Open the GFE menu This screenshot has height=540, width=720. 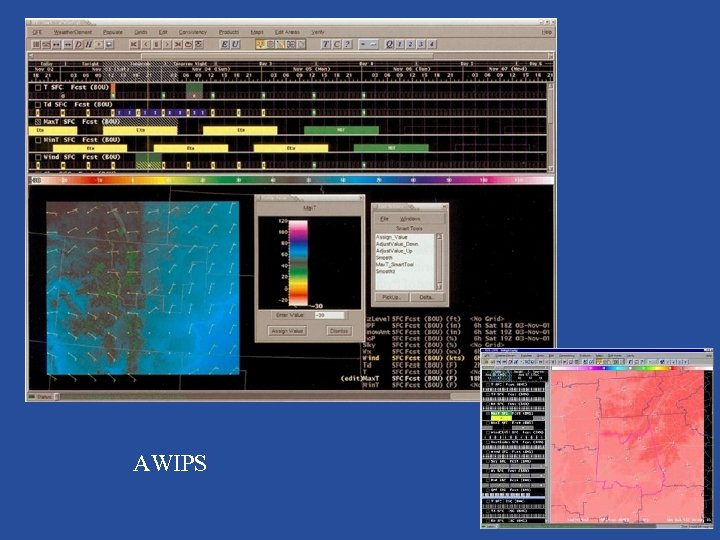tap(37, 32)
